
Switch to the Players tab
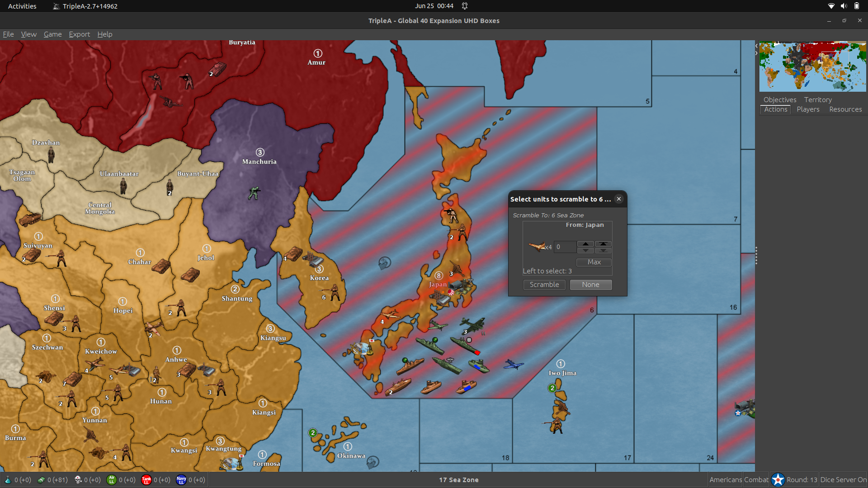pos(808,109)
